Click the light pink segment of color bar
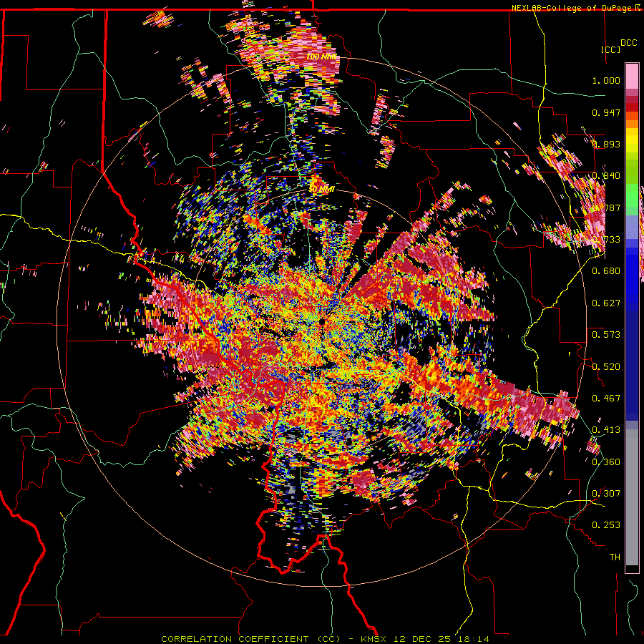The height and width of the screenshot is (644, 644). pyautogui.click(x=632, y=76)
